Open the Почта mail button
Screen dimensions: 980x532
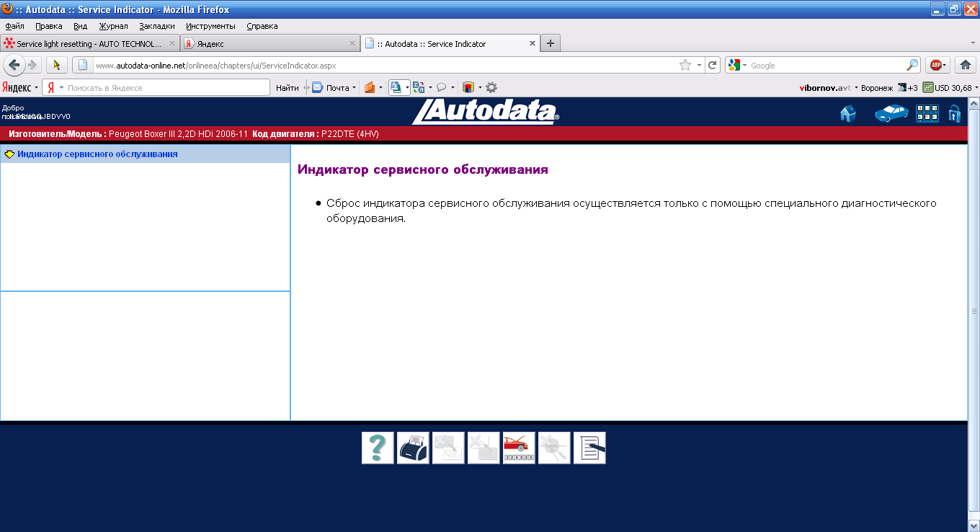point(331,88)
